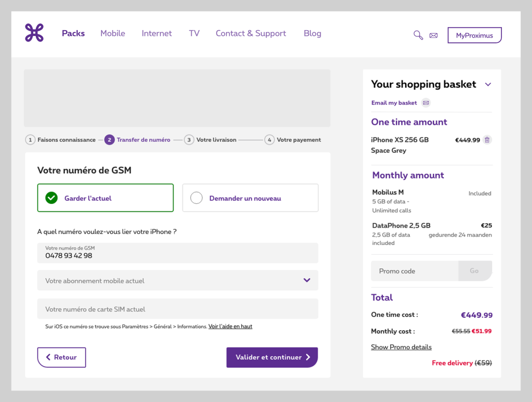Click the Go promo button

pyautogui.click(x=475, y=270)
